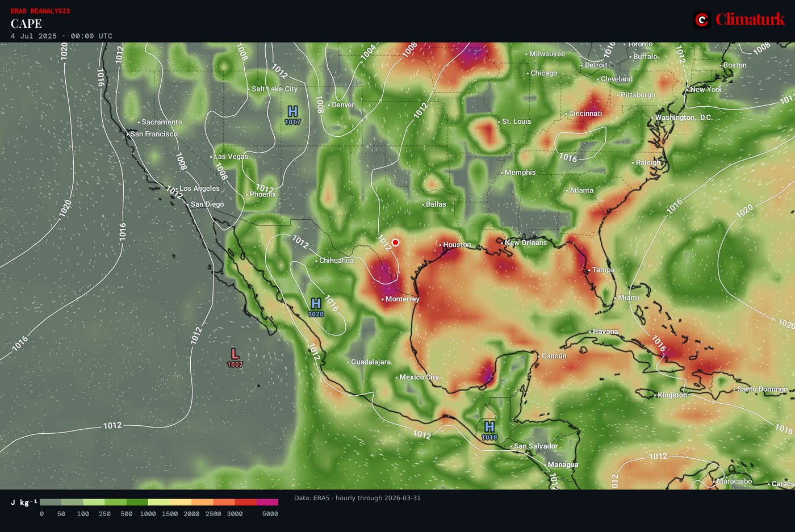Click the "St. Louis" city label
The width and height of the screenshot is (795, 532).
[x=517, y=122]
